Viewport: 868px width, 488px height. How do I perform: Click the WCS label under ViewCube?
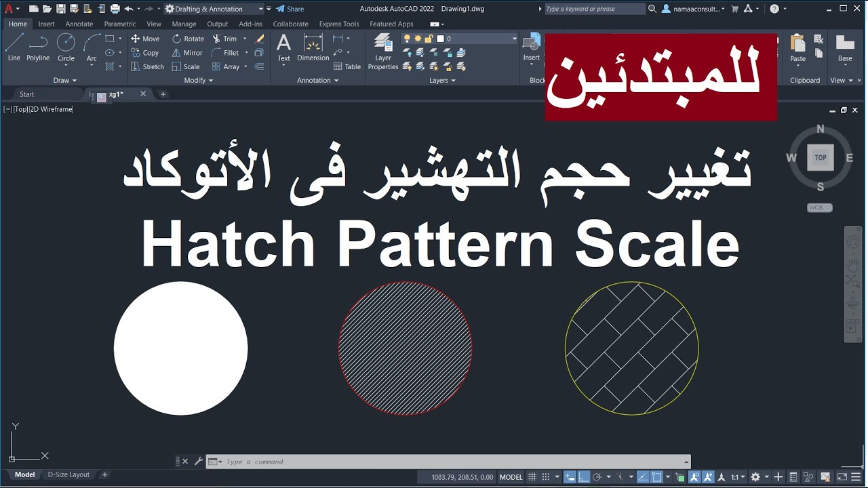coord(820,207)
